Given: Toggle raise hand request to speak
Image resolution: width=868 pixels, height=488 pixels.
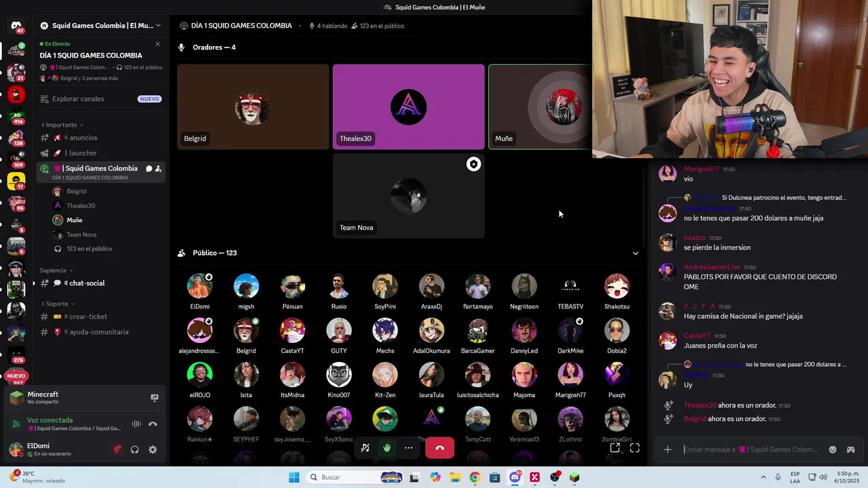Looking at the screenshot, I should [x=387, y=447].
